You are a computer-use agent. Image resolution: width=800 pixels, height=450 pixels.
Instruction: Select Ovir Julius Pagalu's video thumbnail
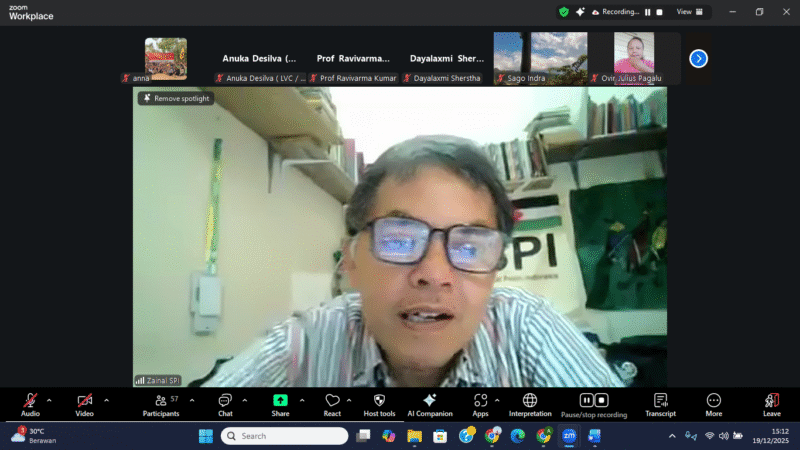tap(634, 53)
